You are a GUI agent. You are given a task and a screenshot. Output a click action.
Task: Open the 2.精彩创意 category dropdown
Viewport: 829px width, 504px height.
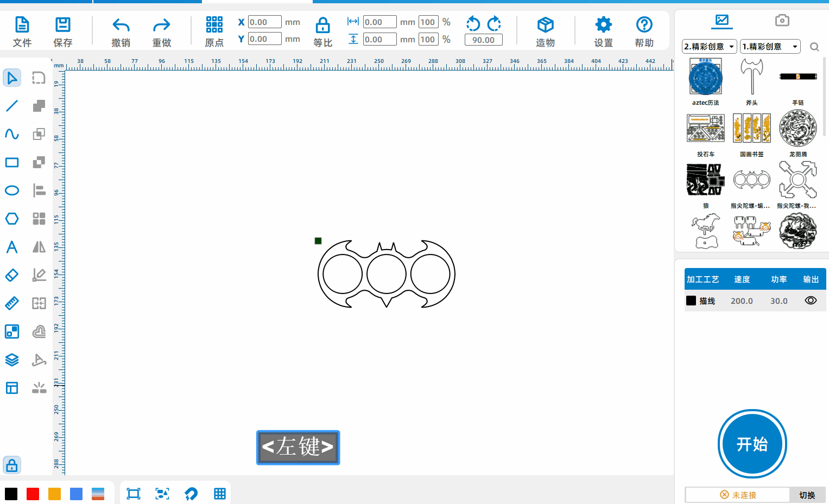click(710, 47)
